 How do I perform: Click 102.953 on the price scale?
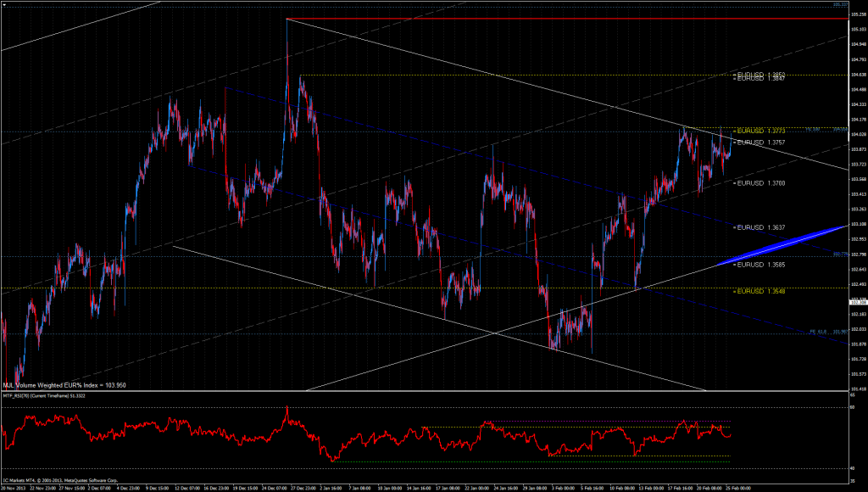pyautogui.click(x=859, y=239)
